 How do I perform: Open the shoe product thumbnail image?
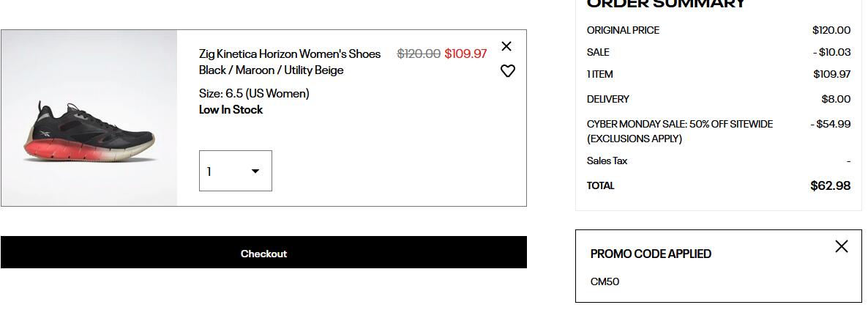tap(89, 118)
